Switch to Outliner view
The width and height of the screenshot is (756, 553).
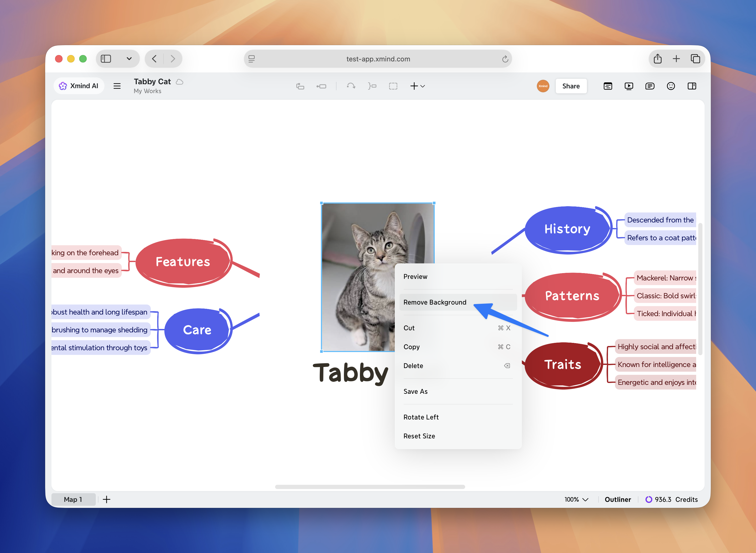click(x=618, y=499)
